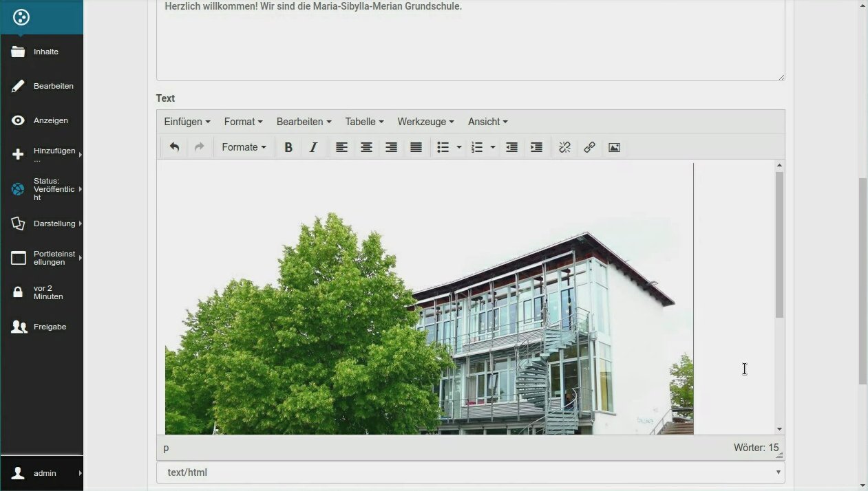The height and width of the screenshot is (491, 868).
Task: Open the Einfügen menu
Action: tap(187, 122)
